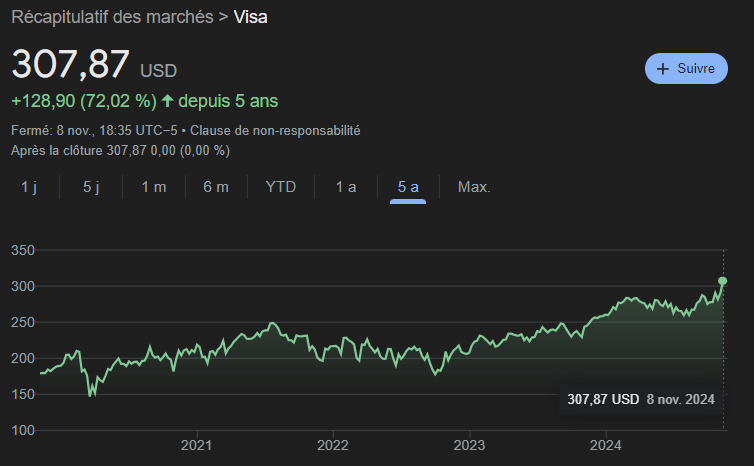Click the green endpoint dot on chart
The width and height of the screenshot is (754, 466).
[x=722, y=281]
